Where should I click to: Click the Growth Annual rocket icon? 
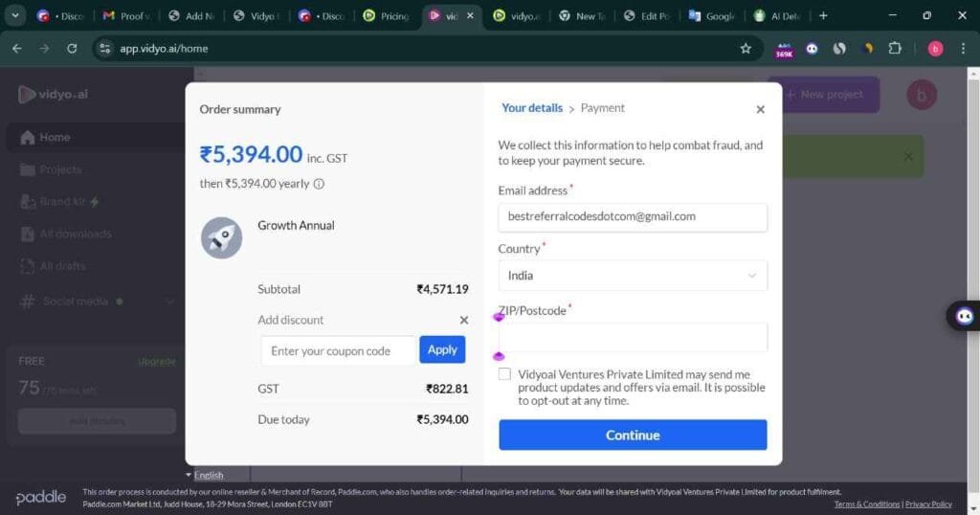click(221, 237)
